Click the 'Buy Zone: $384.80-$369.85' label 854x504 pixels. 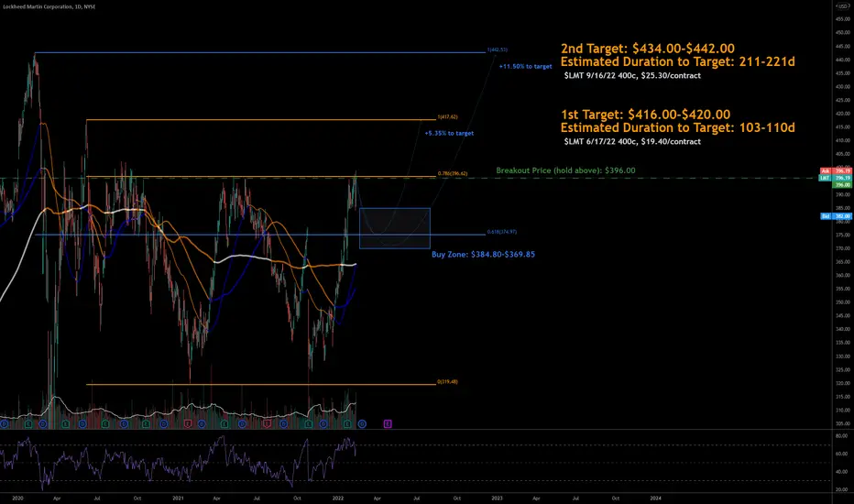coord(483,255)
